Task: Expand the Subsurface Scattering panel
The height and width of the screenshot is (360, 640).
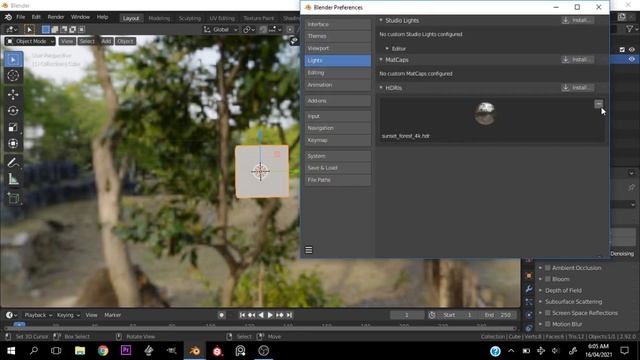Action: [573, 302]
